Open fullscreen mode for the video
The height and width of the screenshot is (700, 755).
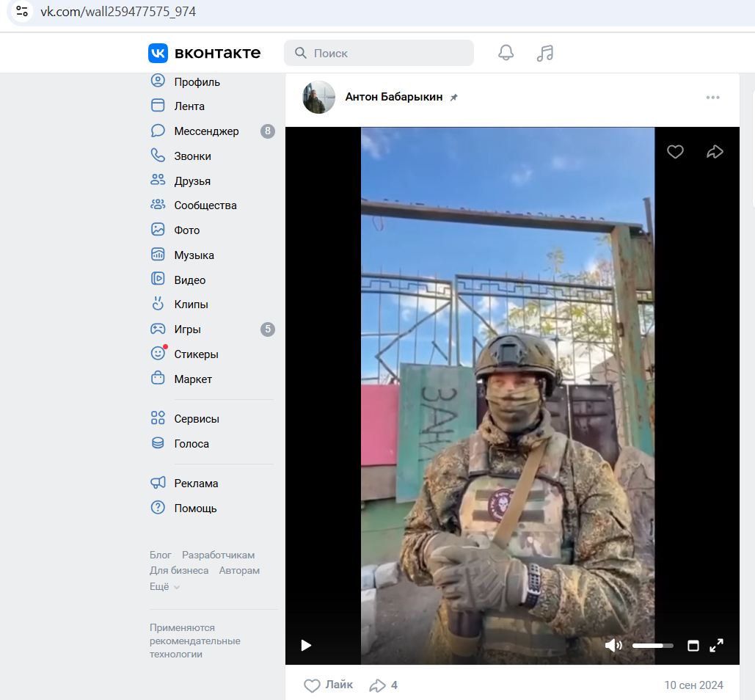tap(717, 645)
